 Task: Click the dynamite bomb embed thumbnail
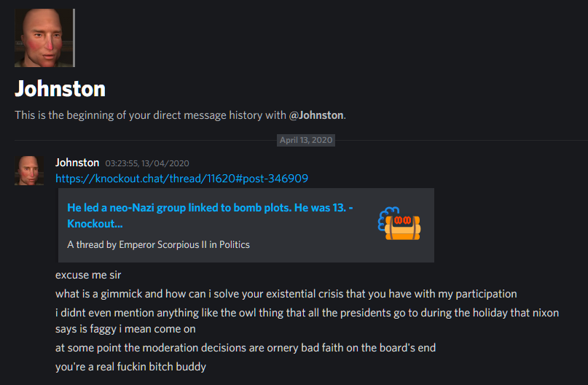399,224
